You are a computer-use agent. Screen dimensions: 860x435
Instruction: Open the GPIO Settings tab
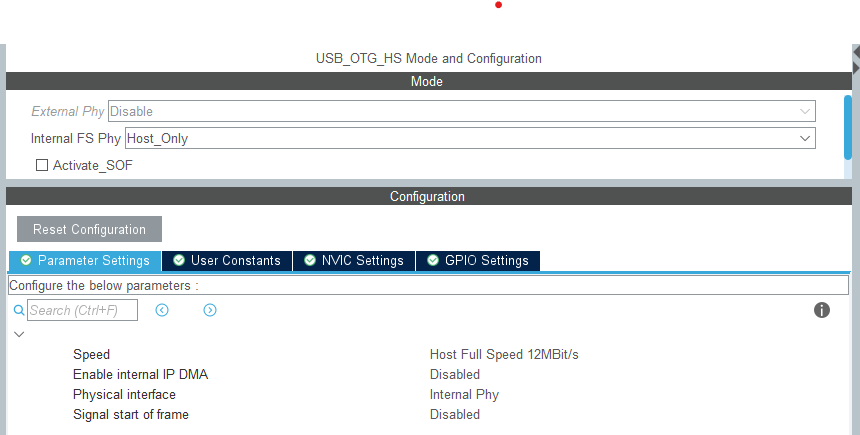tap(478, 261)
